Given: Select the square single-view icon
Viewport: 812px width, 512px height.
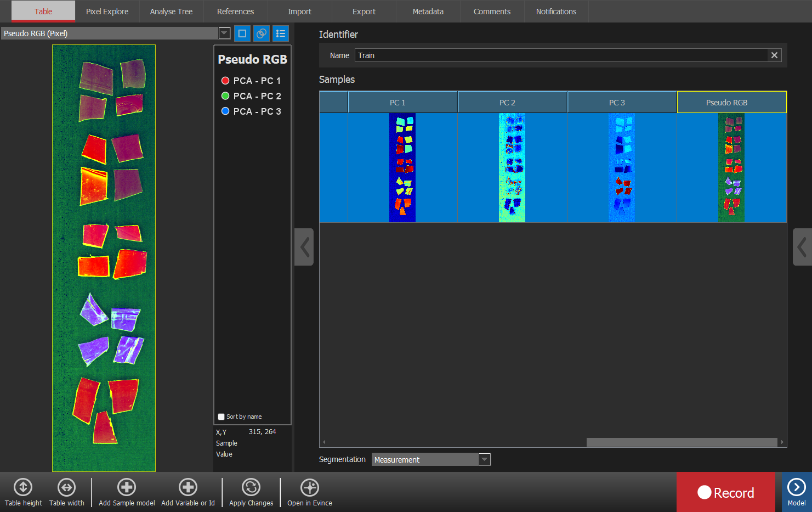Looking at the screenshot, I should [242, 33].
